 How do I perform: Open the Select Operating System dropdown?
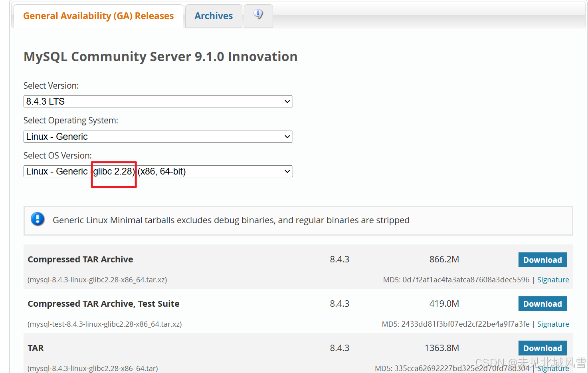(x=158, y=137)
